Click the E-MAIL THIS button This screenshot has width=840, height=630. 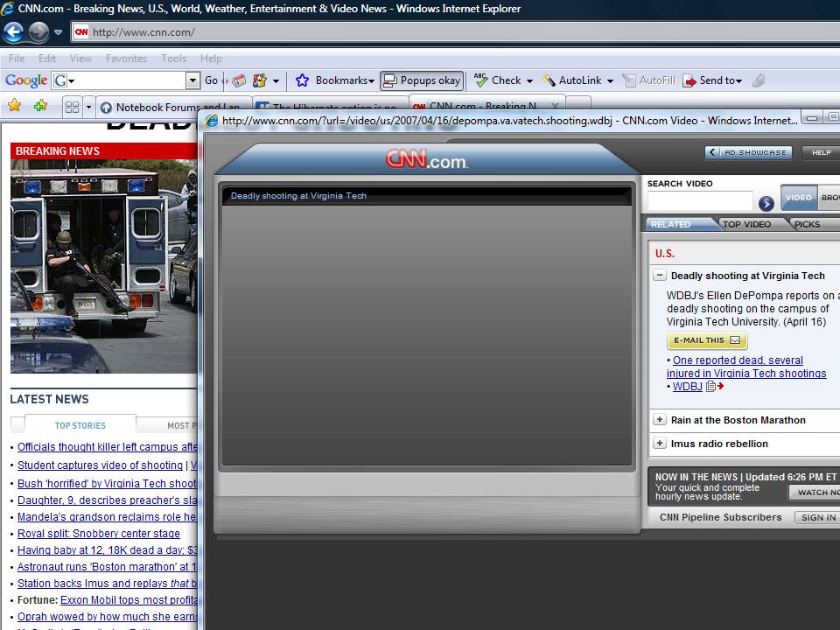707,340
